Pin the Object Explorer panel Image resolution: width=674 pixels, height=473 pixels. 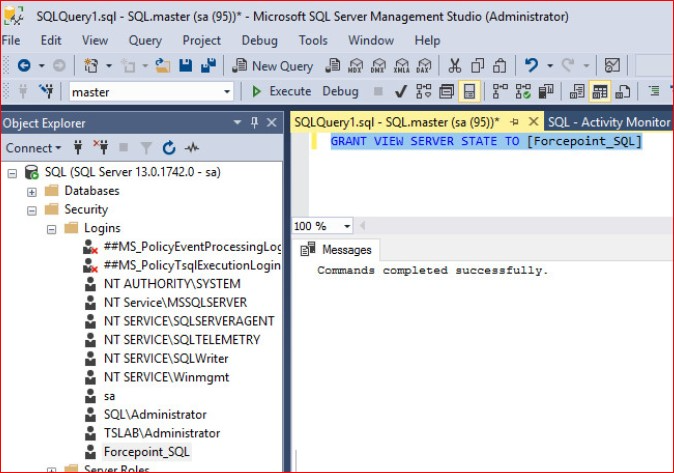coord(255,122)
